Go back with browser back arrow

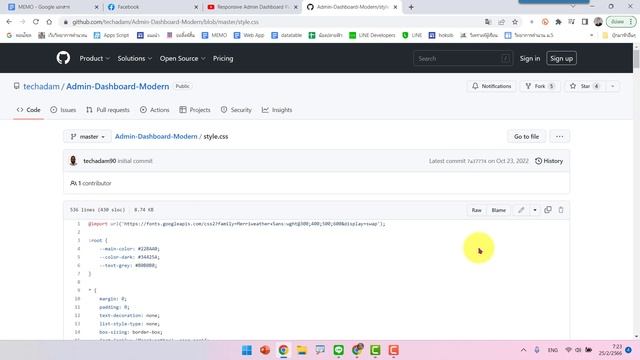(x=9, y=22)
